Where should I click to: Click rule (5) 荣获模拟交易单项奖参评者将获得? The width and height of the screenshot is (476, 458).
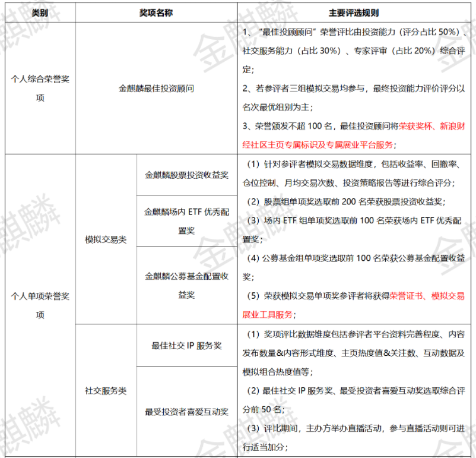click(x=355, y=296)
